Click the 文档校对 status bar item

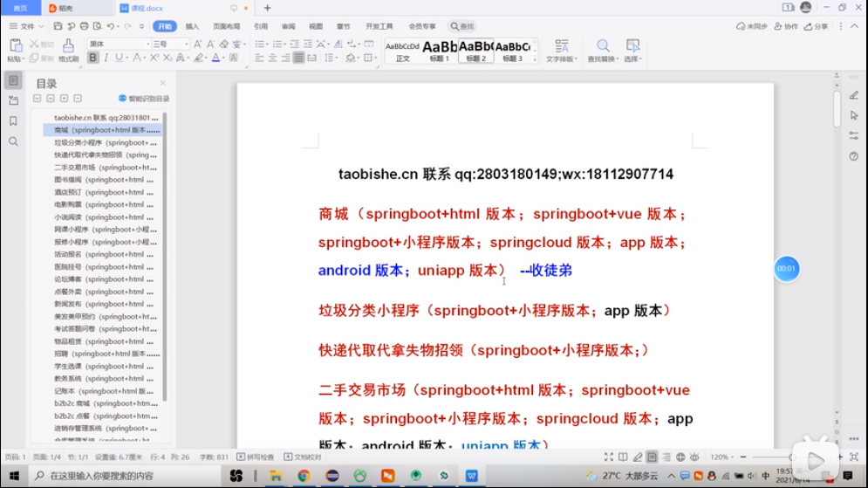(303, 457)
